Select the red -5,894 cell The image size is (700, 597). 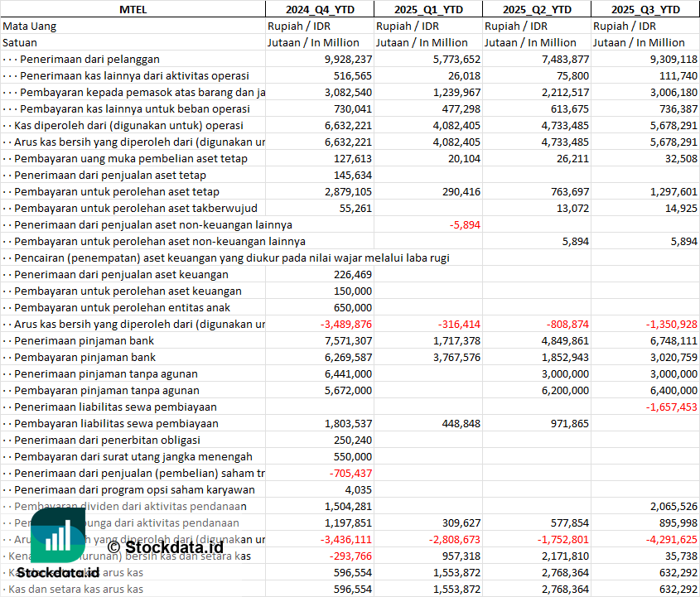click(x=465, y=224)
